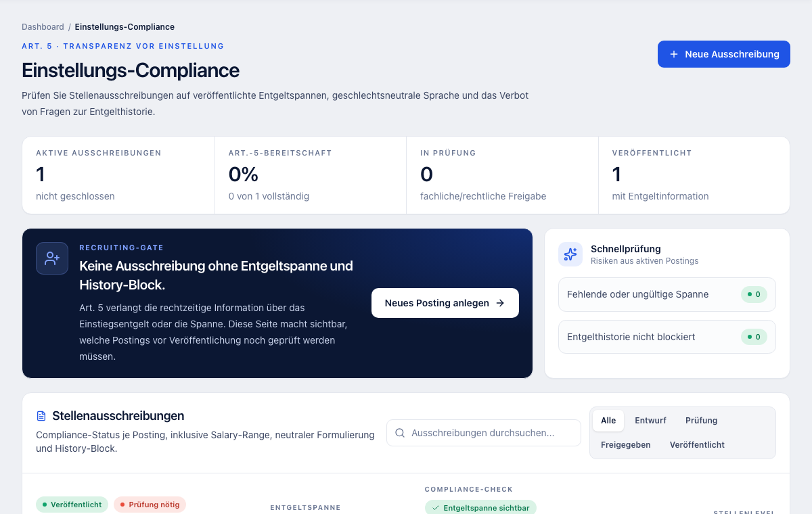Image resolution: width=812 pixels, height=514 pixels.
Task: Click In Prüfung stat card
Action: 502,175
